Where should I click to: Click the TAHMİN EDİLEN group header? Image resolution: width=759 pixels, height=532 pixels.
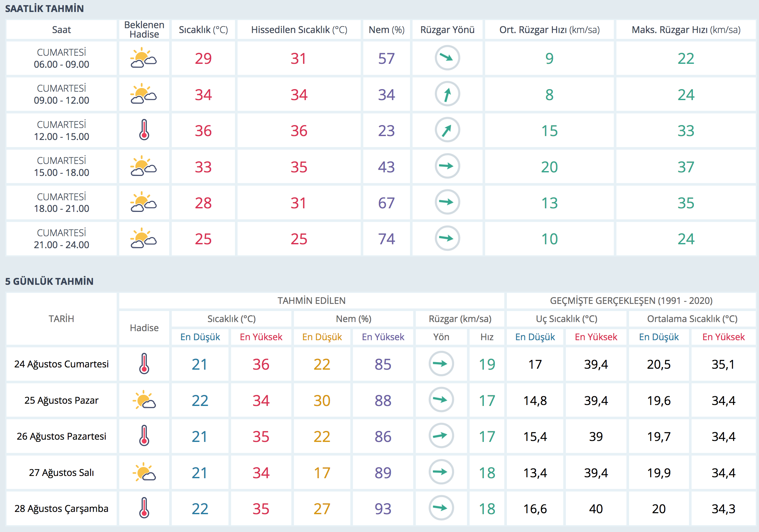[311, 300]
